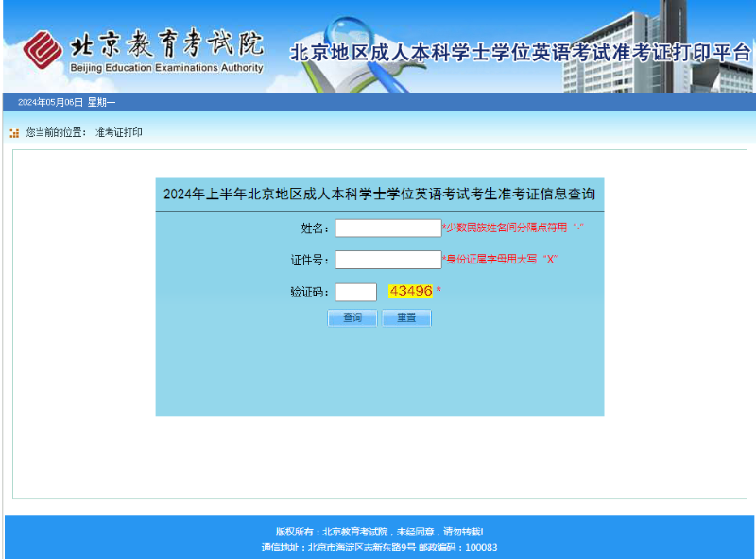
Task: Click the red Beijing Education Examinations Authority logo
Action: 43,50
